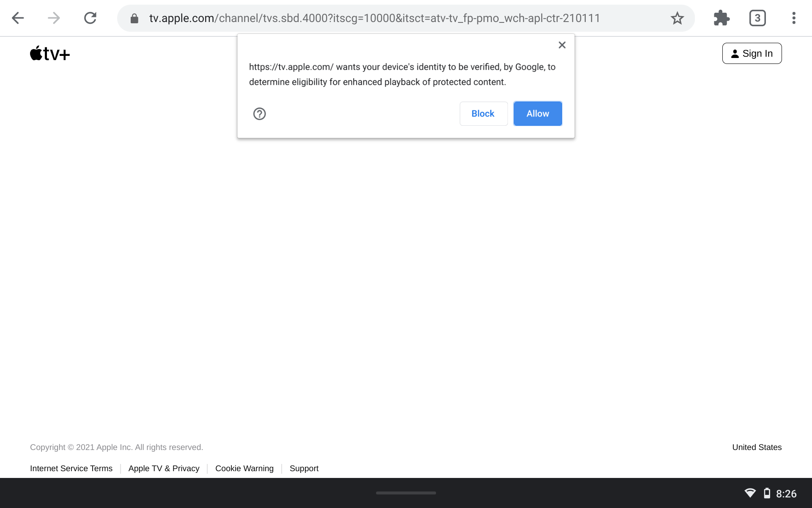This screenshot has height=508, width=812.
Task: Block the device identity verification
Action: [x=483, y=113]
